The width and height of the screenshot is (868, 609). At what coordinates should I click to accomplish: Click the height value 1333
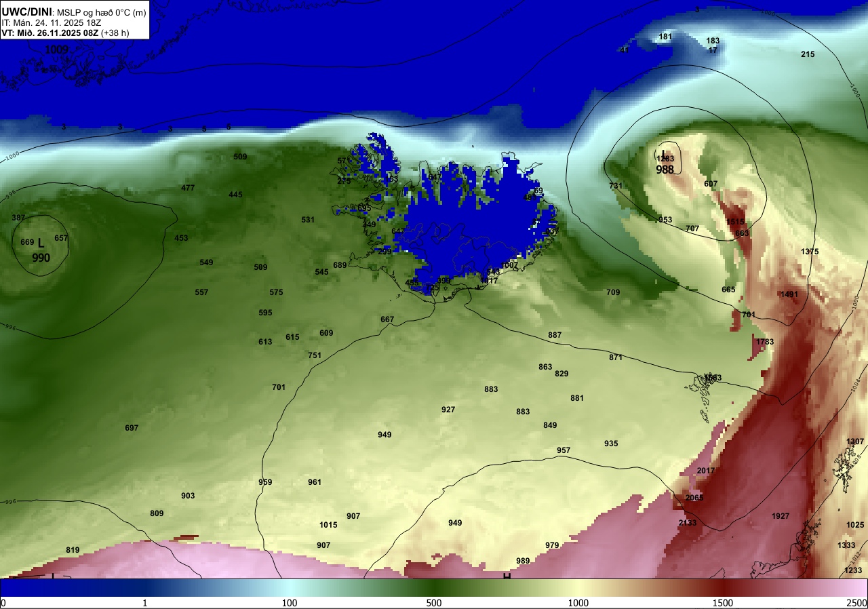point(846,545)
